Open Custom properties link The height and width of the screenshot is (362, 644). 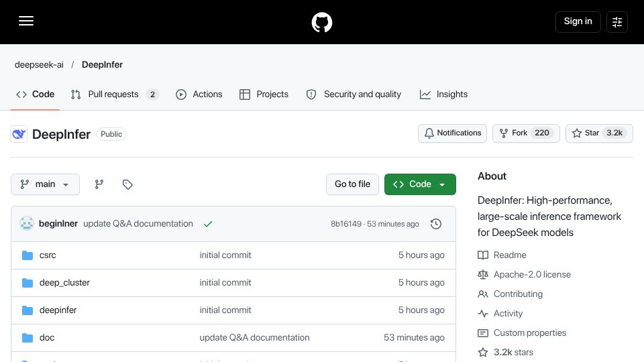tap(530, 333)
